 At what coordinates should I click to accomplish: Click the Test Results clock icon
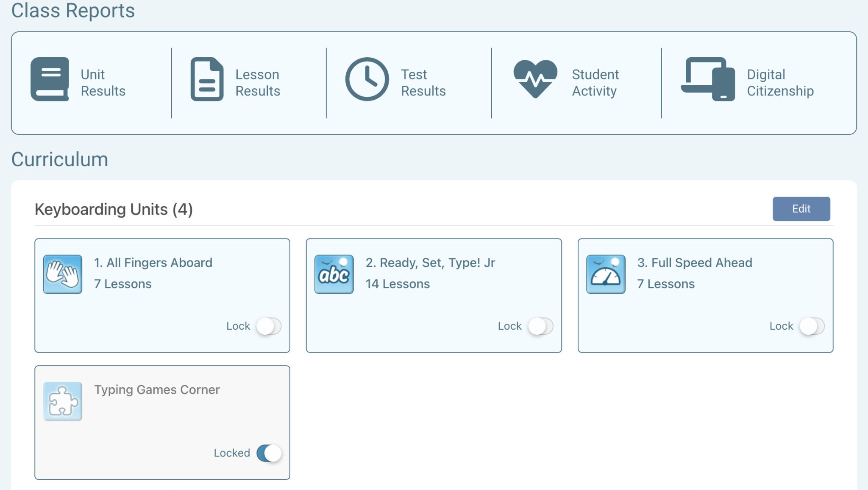tap(367, 79)
